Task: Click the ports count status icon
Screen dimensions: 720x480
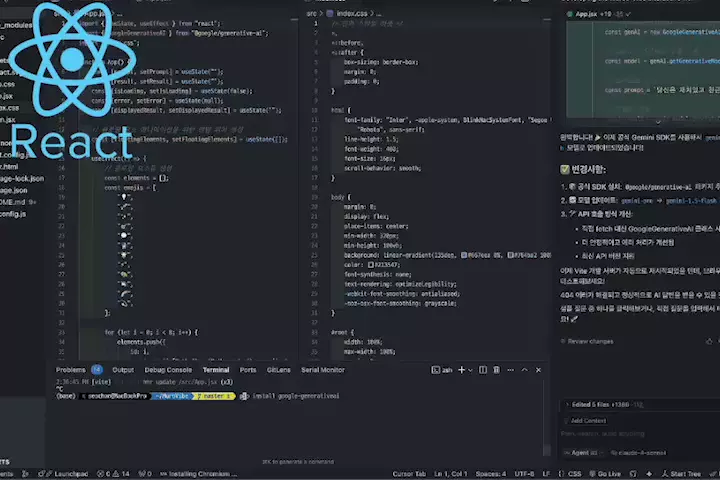Action: pyautogui.click(x=145, y=474)
